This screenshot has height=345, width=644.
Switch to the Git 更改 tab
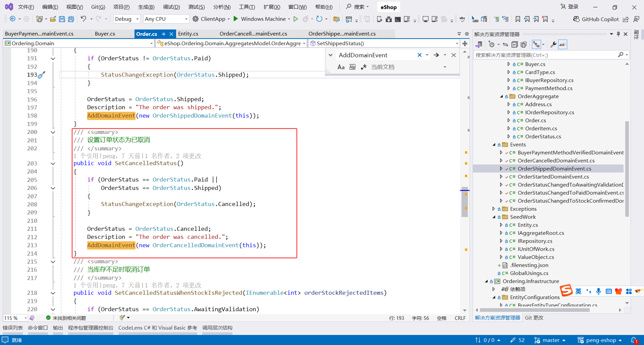point(534,318)
